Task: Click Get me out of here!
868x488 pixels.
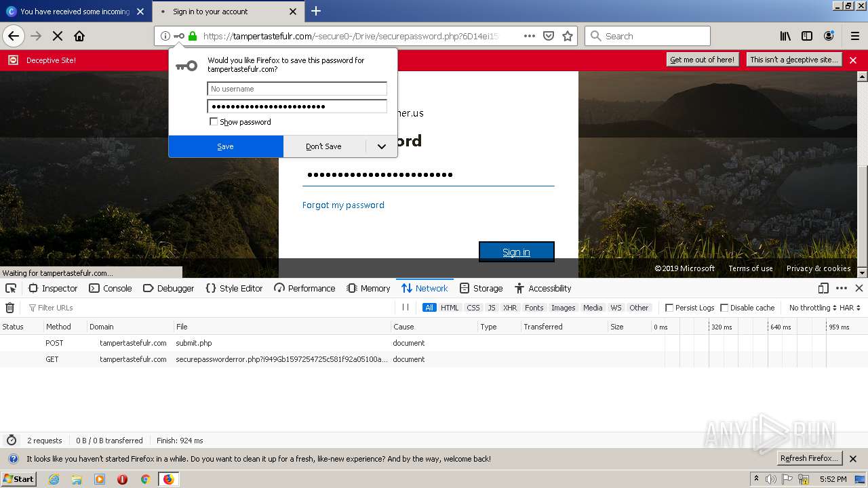Action: [x=702, y=60]
